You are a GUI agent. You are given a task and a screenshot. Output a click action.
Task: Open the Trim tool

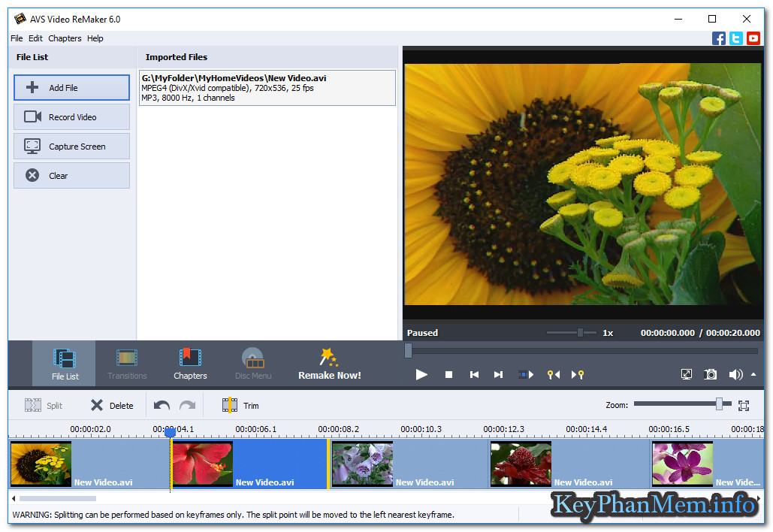240,405
